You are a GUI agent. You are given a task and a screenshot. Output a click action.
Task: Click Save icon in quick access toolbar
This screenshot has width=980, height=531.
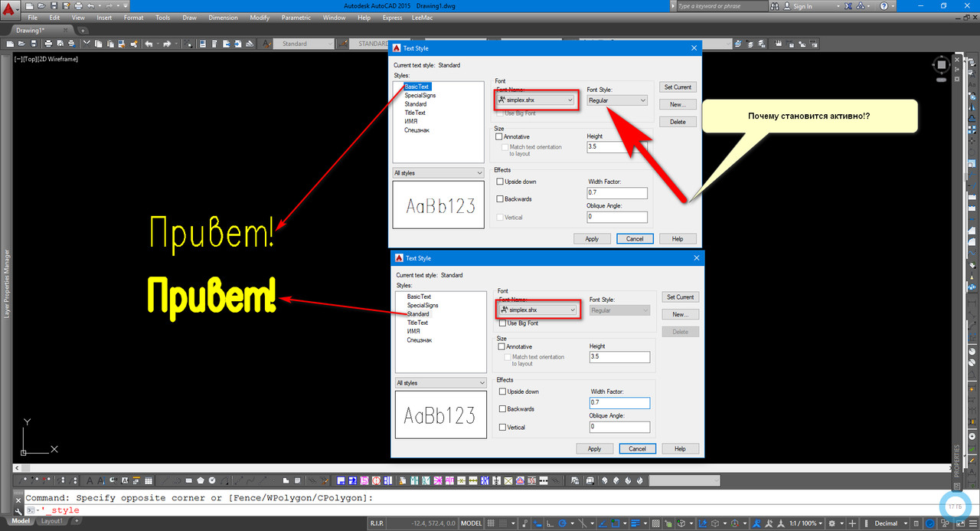[x=54, y=6]
